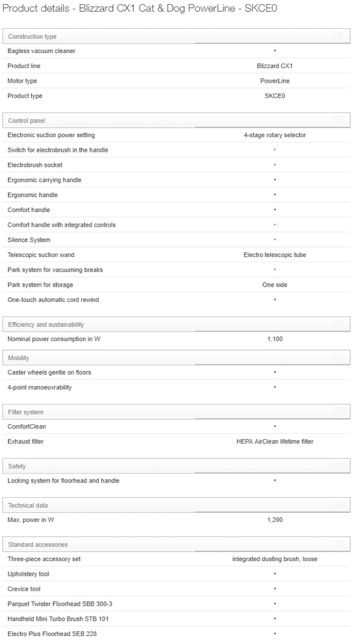This screenshot has height=644, width=355.
Task: Click the Max. power in W label
Action: coord(31,520)
